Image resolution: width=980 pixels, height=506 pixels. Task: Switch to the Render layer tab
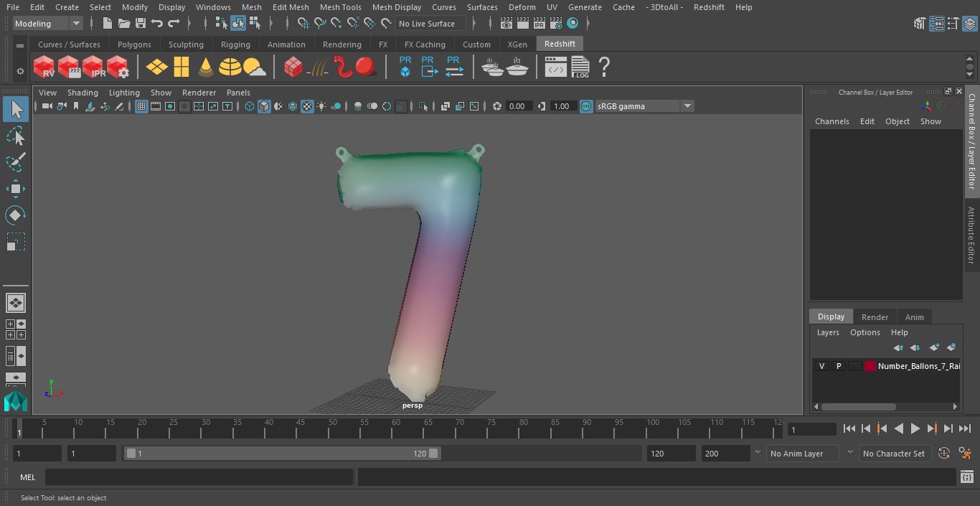875,317
